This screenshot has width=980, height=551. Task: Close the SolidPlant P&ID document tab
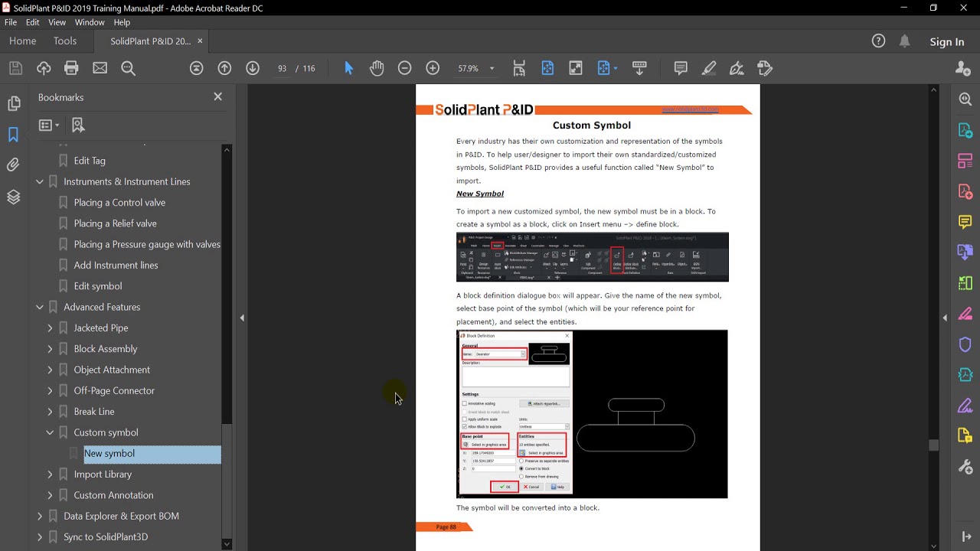click(201, 41)
